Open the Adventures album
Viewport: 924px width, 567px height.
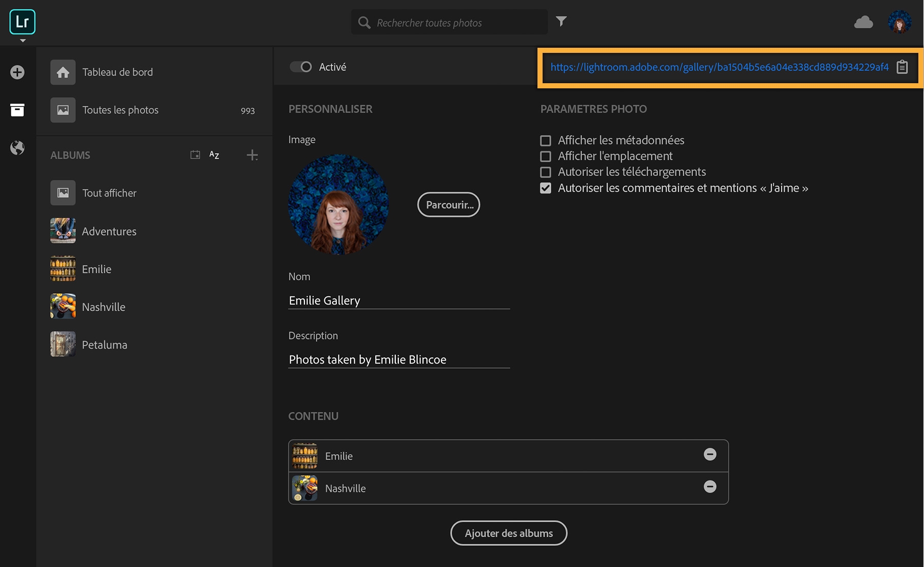tap(109, 231)
